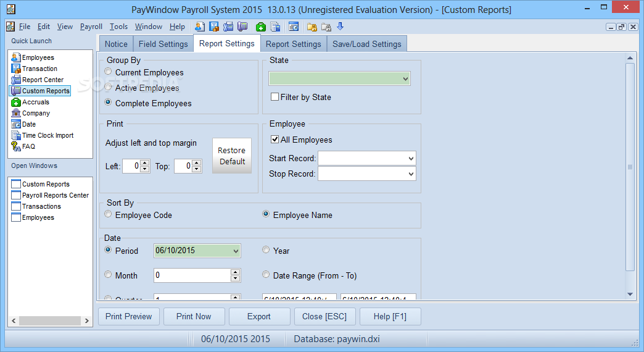Click the unlocked yellow folder toolbar icon

pos(312,27)
